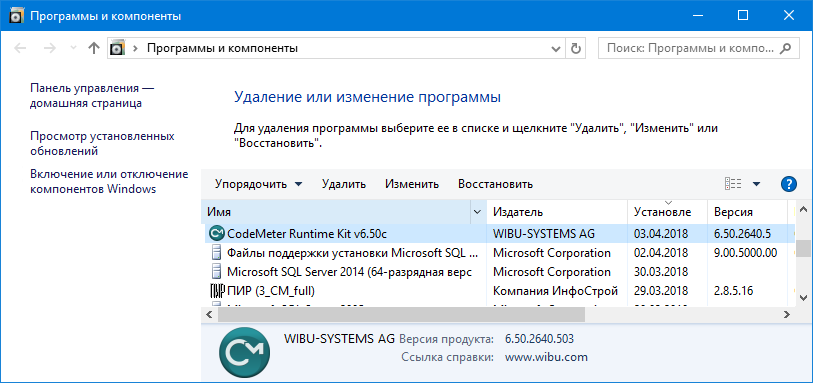Click the Forward navigation arrow
This screenshot has width=813, height=383.
click(x=50, y=49)
